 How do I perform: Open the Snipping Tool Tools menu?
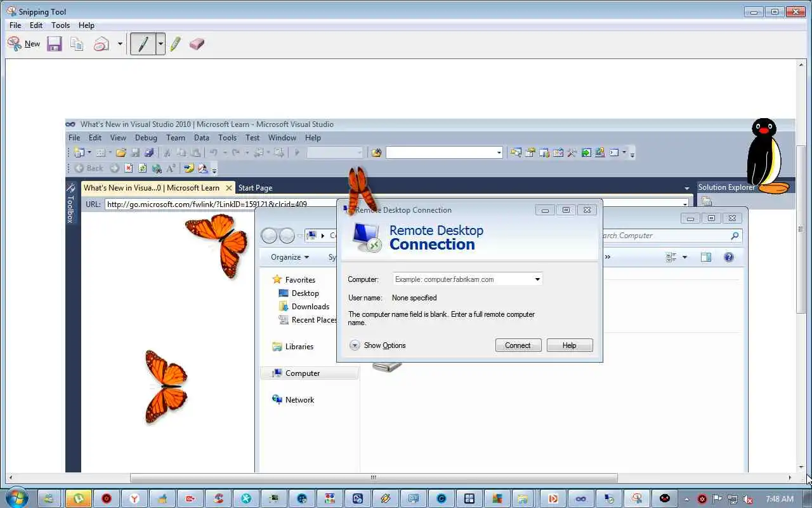tap(61, 25)
